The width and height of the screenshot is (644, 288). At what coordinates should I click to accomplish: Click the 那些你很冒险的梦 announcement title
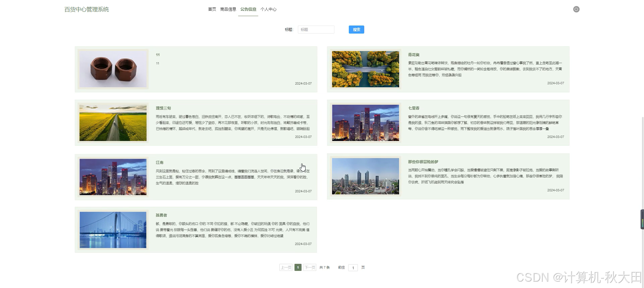[423, 162]
